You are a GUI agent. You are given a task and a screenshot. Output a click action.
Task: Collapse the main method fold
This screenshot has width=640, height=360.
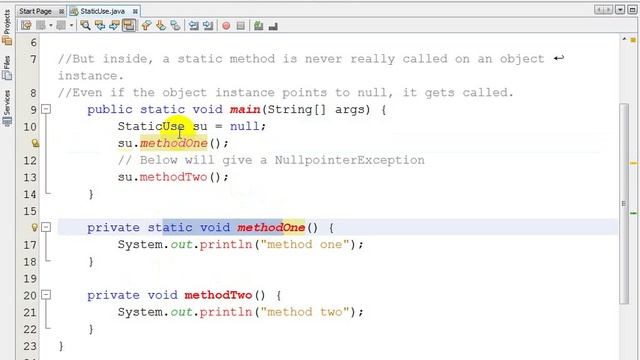(46, 109)
